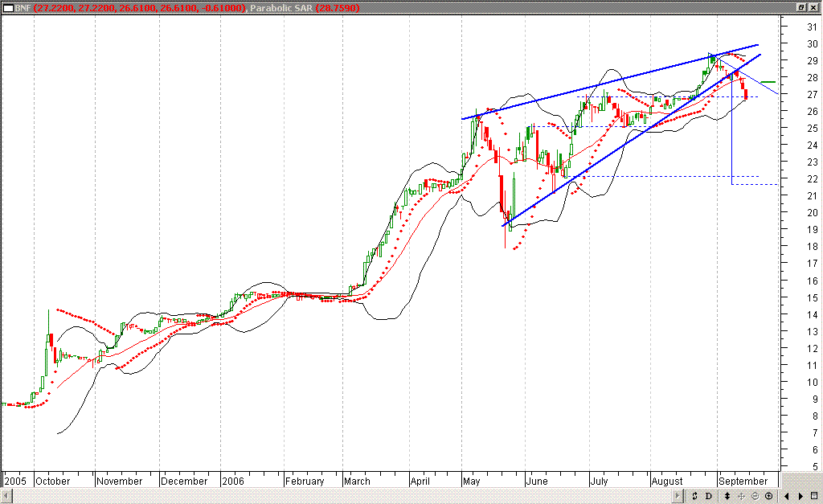Image resolution: width=823 pixels, height=504 pixels.
Task: Select the dashed horizontal line at 22
Action: [663, 176]
